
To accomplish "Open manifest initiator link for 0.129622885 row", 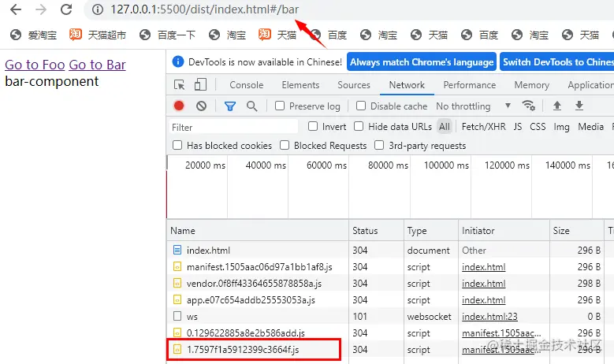I will pos(501,333).
